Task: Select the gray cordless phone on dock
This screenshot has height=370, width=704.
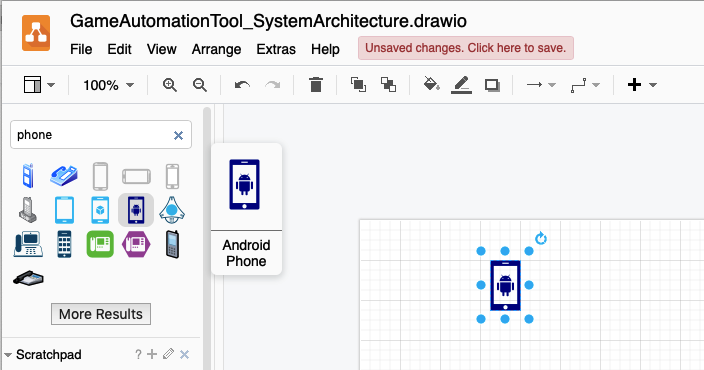Action: point(28,210)
